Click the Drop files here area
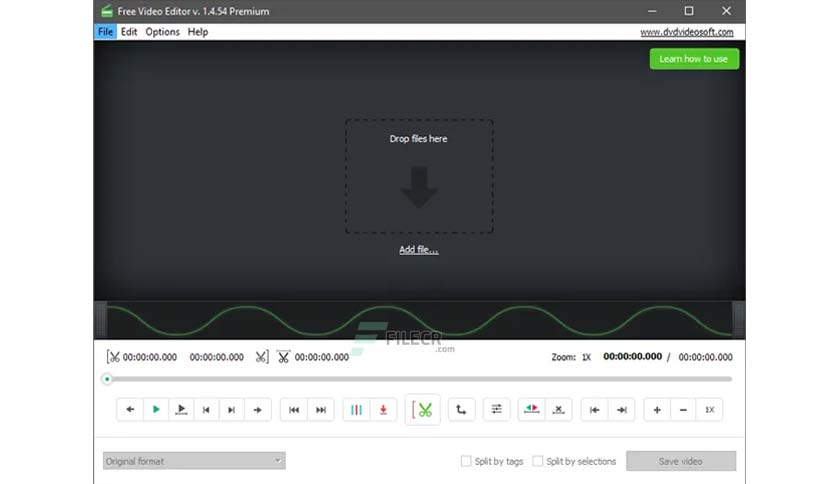Viewport: 836px width, 484px height. point(419,176)
